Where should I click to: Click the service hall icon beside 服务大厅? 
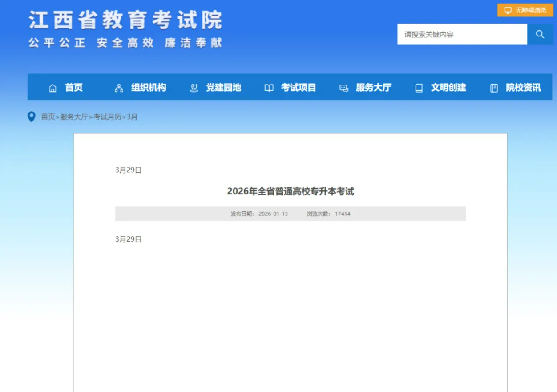tap(343, 88)
